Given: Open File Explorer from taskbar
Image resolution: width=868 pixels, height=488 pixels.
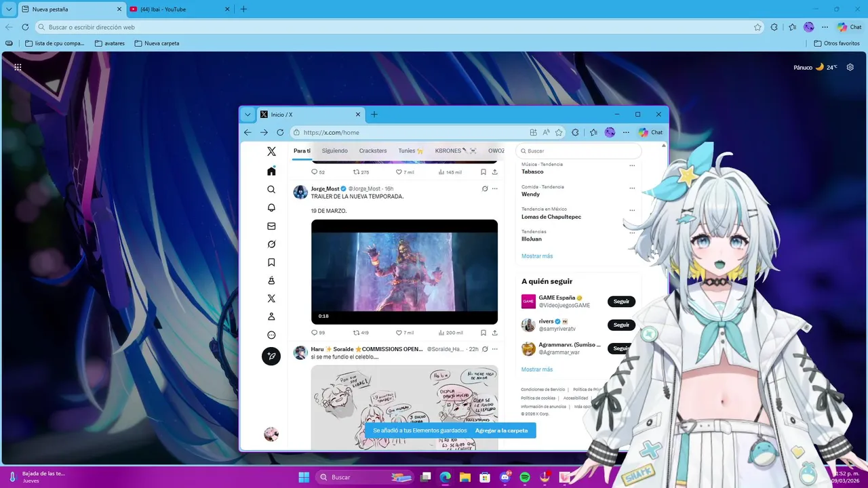Looking at the screenshot, I should [x=465, y=477].
